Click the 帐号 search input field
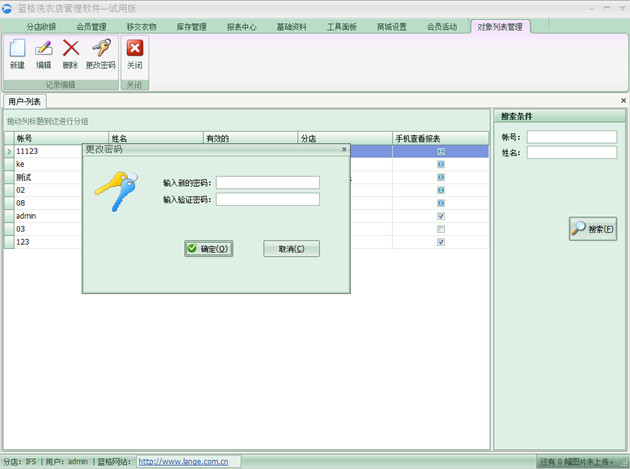 click(x=571, y=137)
